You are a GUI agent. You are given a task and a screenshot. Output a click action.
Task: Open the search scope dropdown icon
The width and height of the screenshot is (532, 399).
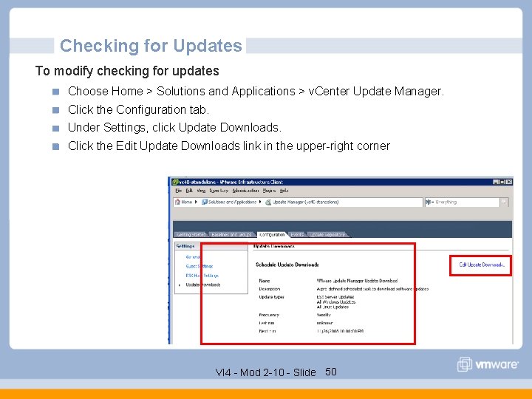coord(429,202)
